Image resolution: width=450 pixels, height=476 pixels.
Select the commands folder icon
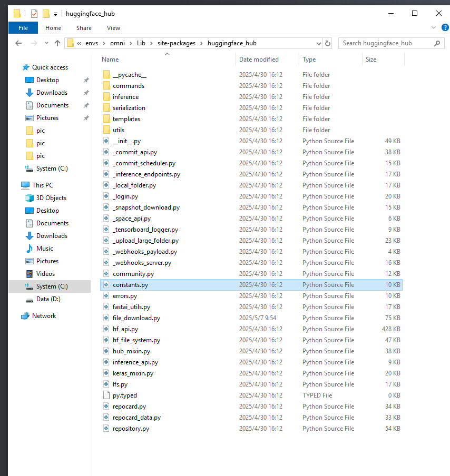coord(106,86)
